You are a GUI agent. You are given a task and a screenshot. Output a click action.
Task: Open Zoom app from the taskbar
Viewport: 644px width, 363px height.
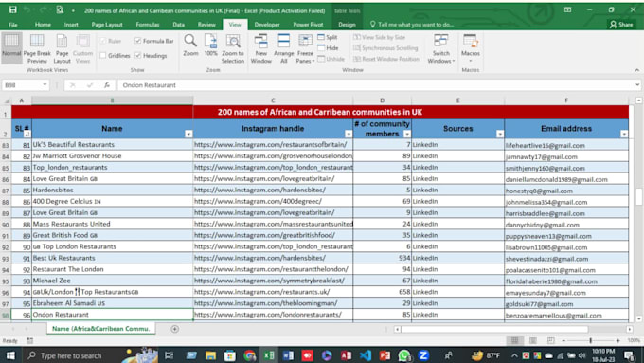[x=423, y=355]
